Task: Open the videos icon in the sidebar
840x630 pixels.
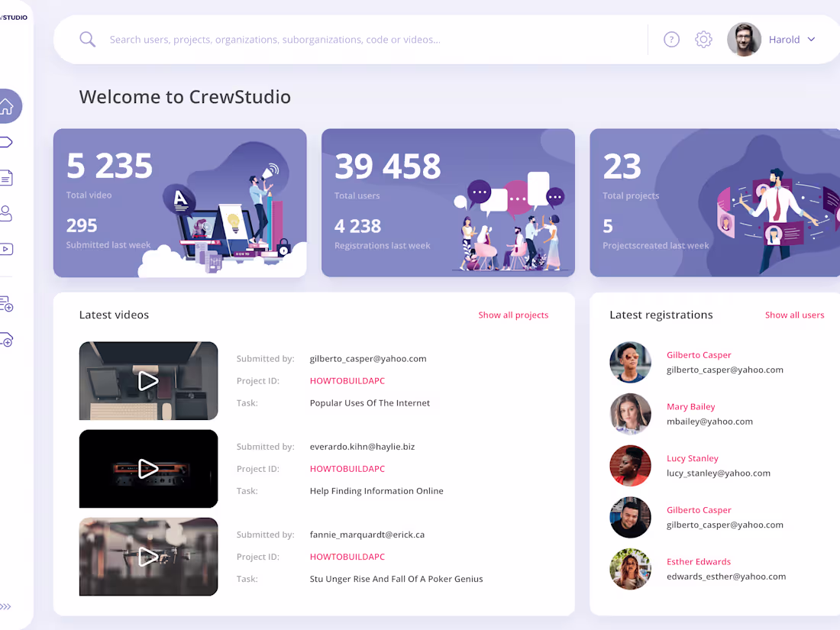Action: [x=5, y=248]
